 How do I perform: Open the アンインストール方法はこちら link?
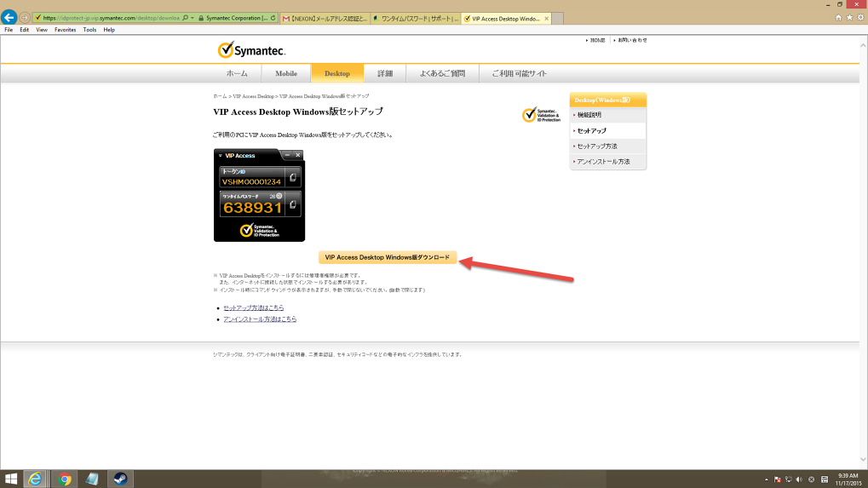pos(260,319)
